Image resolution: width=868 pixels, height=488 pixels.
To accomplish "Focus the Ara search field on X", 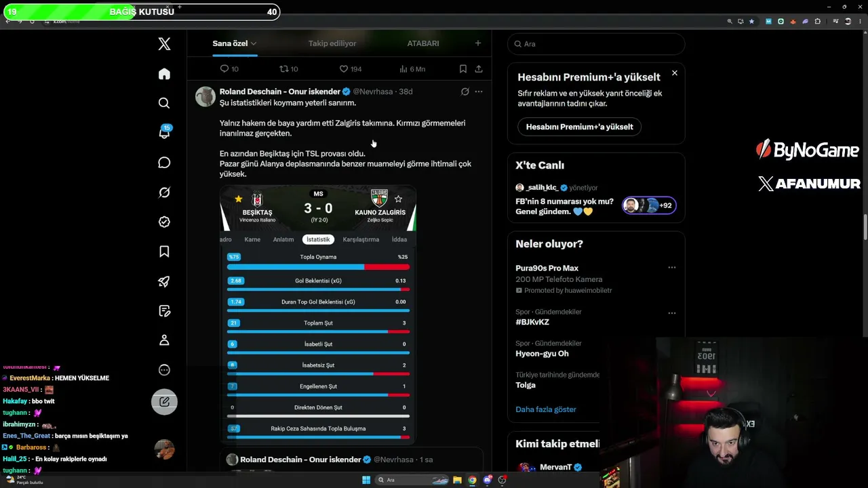I will pyautogui.click(x=596, y=44).
